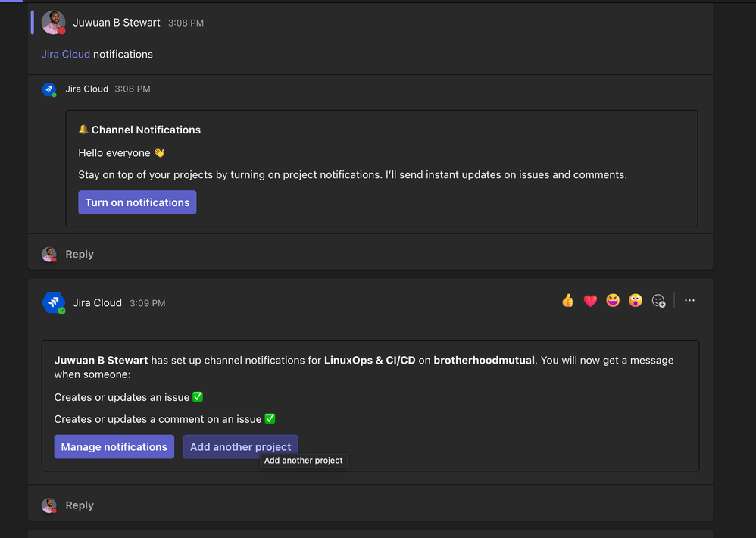Open more options ellipsis menu

tap(689, 300)
